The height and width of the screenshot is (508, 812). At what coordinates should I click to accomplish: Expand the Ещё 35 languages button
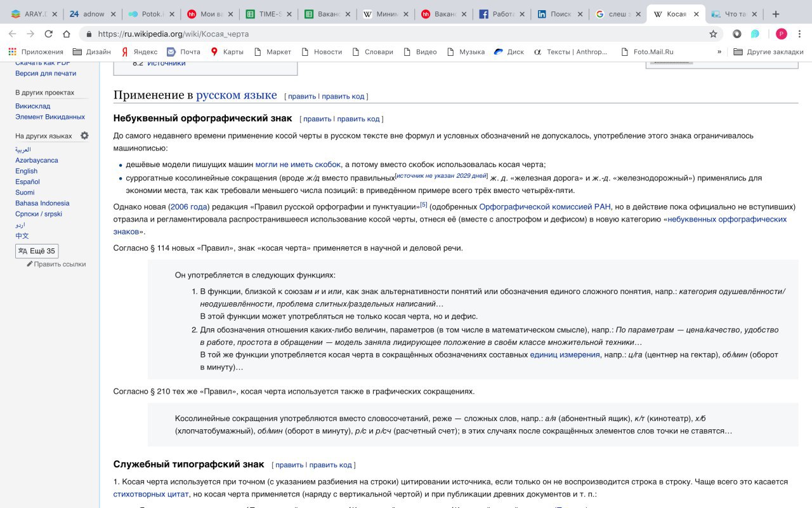click(37, 251)
